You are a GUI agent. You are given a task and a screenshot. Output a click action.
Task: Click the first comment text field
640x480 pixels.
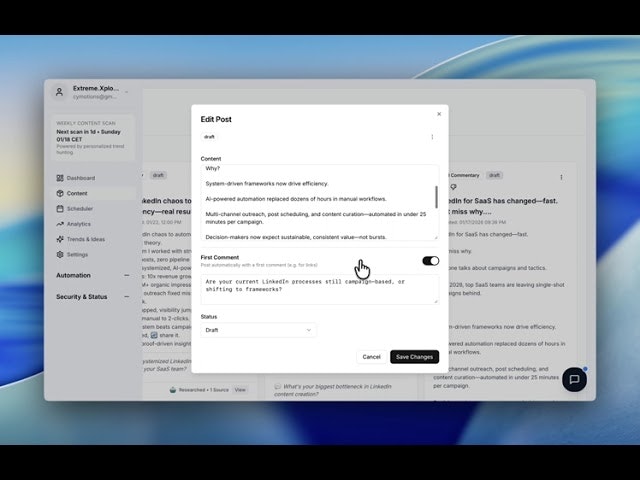[320, 289]
